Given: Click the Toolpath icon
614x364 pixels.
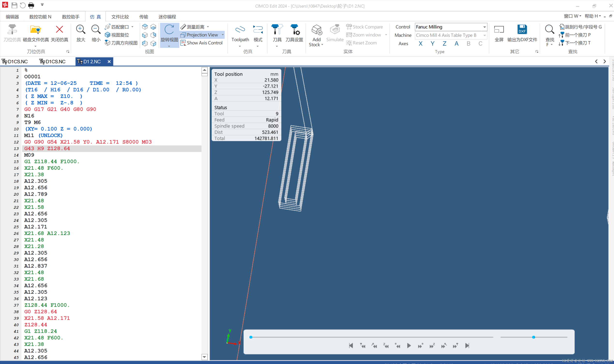Looking at the screenshot, I should [240, 30].
